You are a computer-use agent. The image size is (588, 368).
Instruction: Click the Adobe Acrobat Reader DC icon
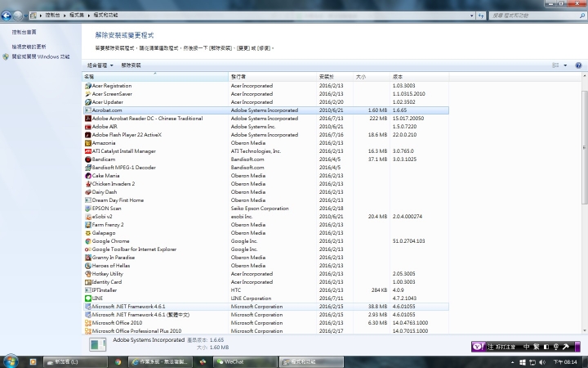88,119
